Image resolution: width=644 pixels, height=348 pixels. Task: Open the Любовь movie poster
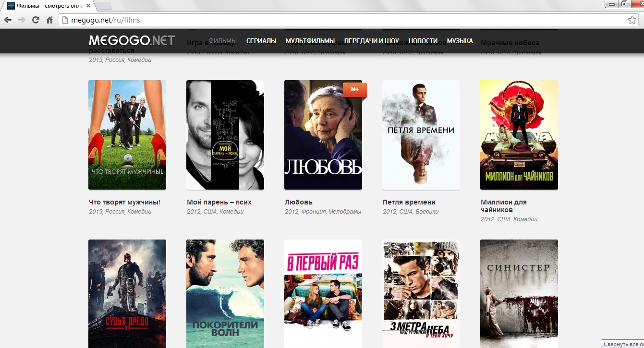[323, 135]
